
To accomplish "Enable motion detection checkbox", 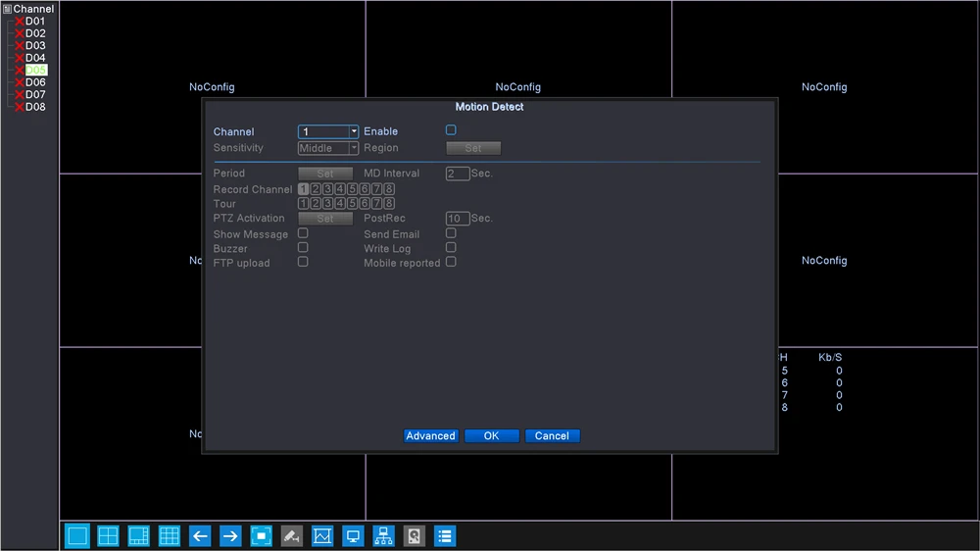I will tap(451, 130).
